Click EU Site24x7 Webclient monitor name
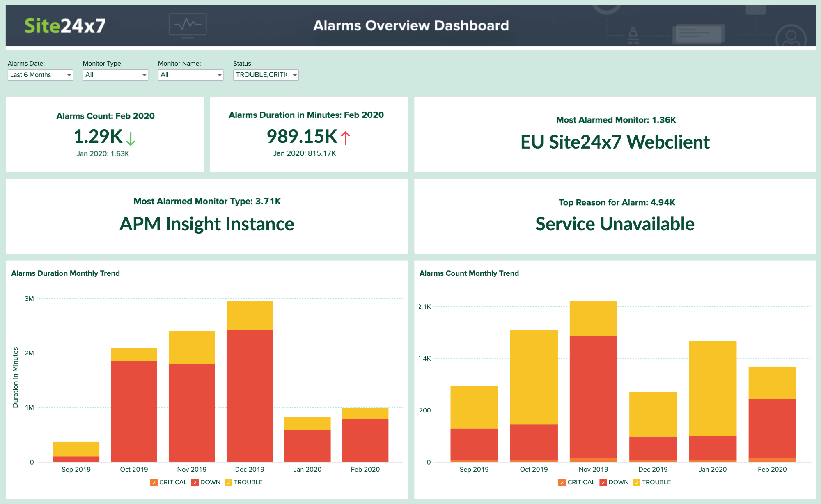The width and height of the screenshot is (821, 504). coord(615,142)
